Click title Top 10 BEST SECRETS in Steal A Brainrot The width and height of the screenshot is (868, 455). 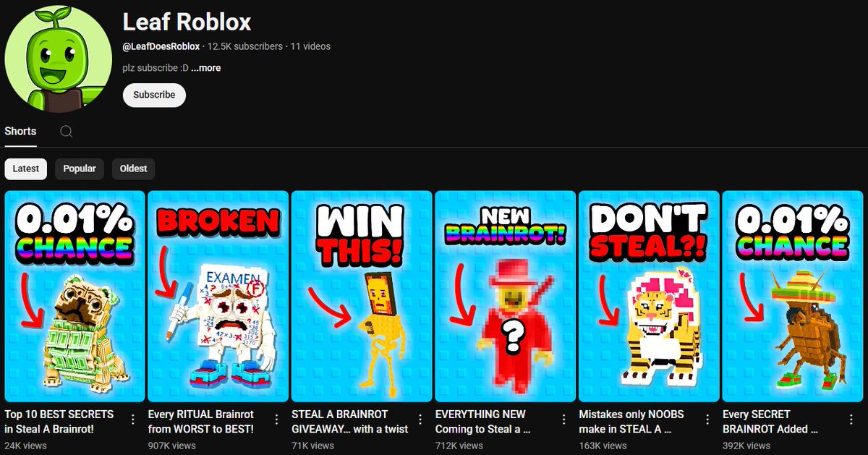click(x=59, y=422)
